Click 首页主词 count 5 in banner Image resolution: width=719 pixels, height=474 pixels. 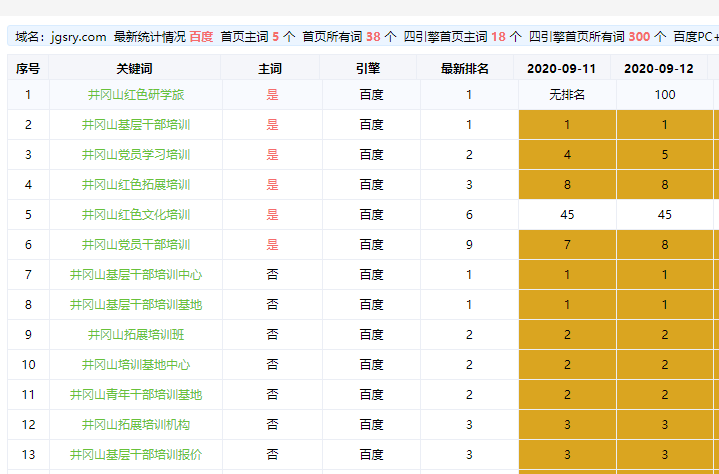[276, 37]
